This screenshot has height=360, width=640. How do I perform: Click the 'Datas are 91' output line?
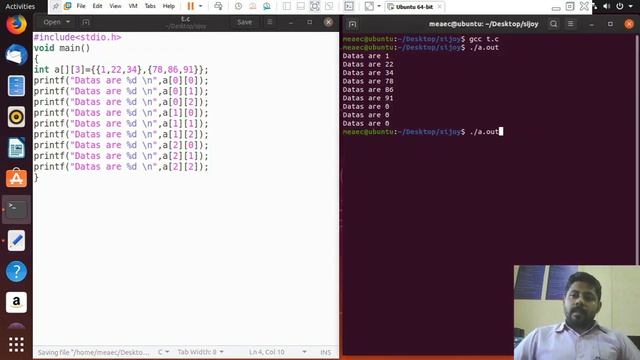click(368, 98)
